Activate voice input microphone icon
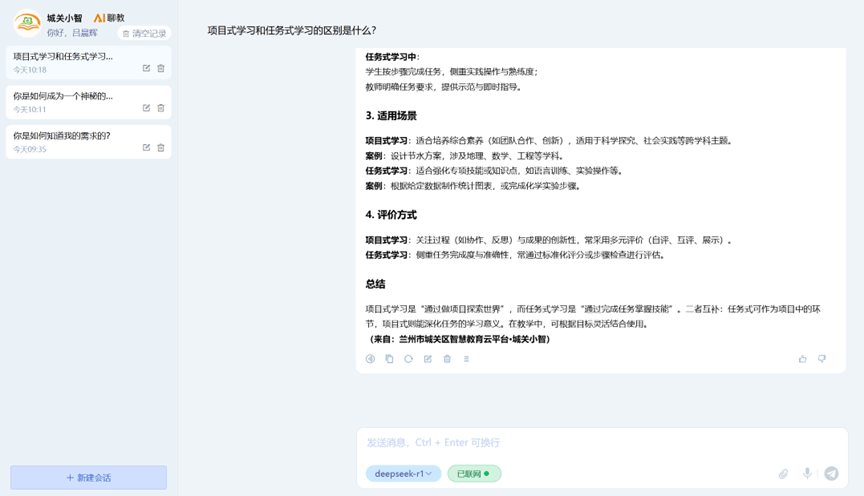864x496 pixels. pyautogui.click(x=807, y=474)
